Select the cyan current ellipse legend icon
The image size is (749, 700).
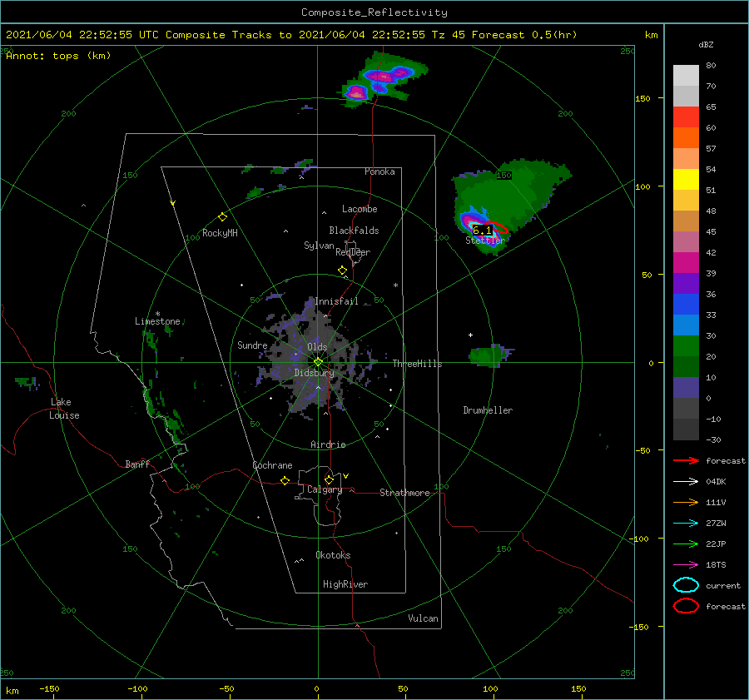(x=686, y=585)
